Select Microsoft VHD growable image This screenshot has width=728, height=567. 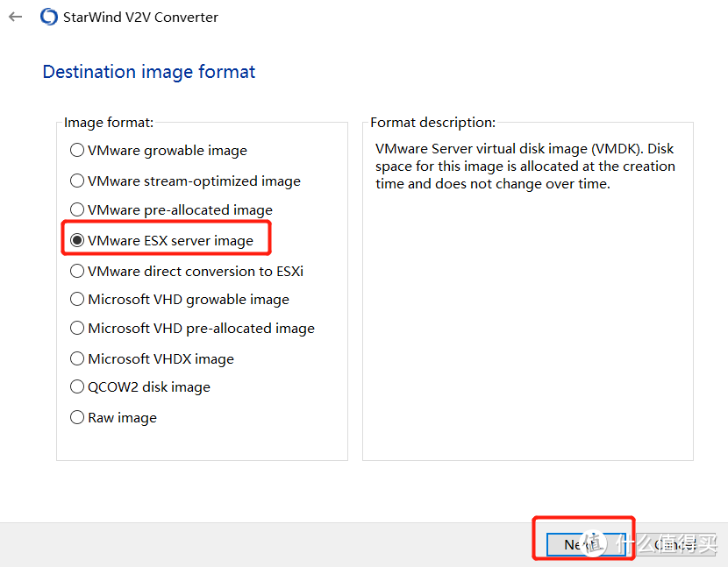(77, 300)
